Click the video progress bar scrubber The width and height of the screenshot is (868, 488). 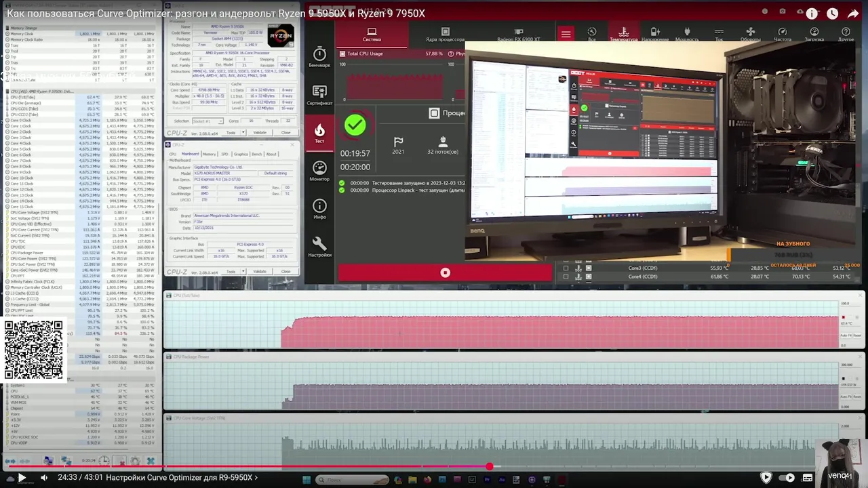tap(489, 466)
